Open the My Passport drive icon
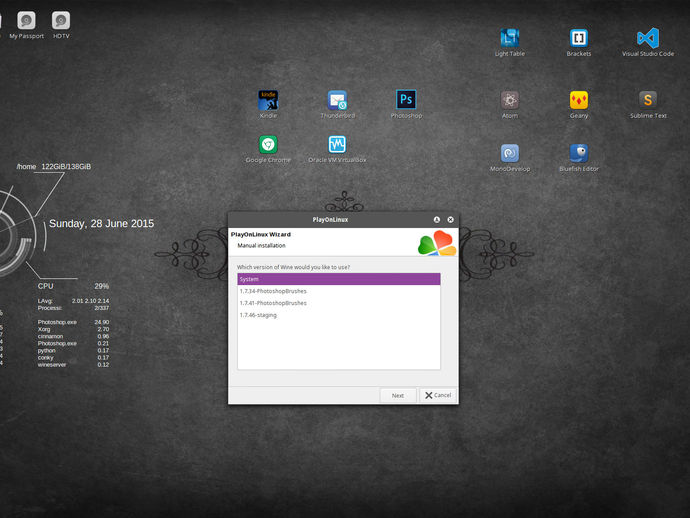 (x=26, y=21)
